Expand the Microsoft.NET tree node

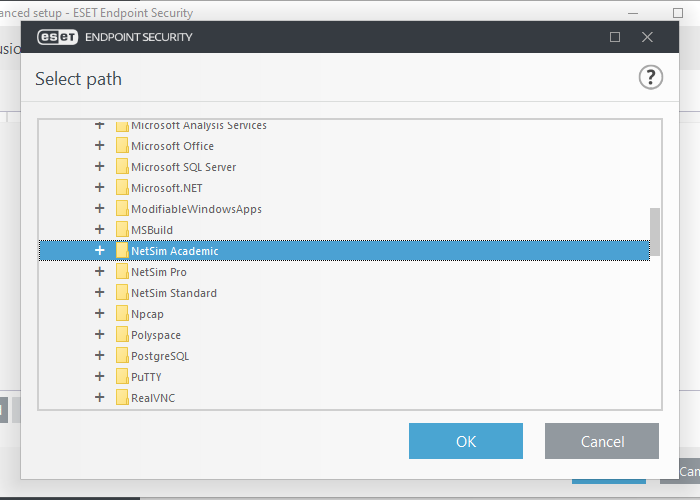pos(100,188)
